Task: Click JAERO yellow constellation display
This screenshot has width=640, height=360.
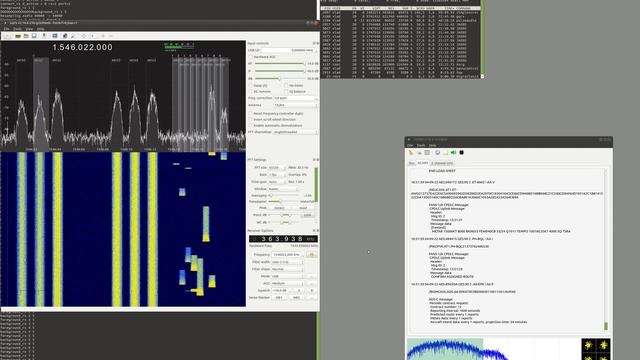Action: [x=596, y=349]
